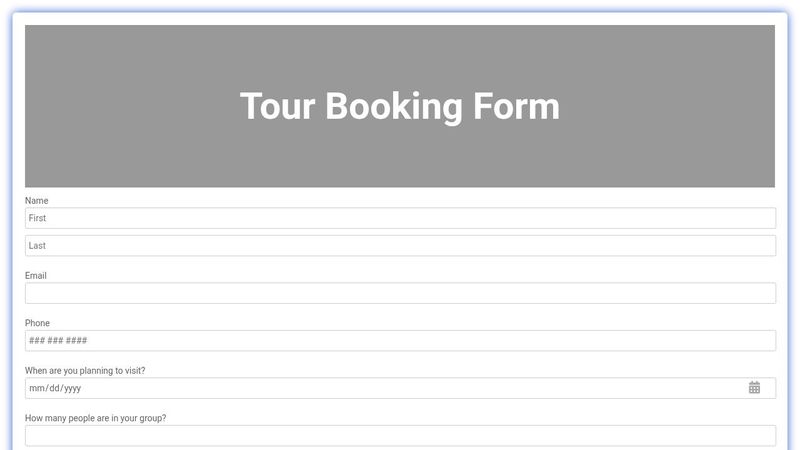This screenshot has height=450, width=800.
Task: Select the Phone number input field
Action: (x=400, y=341)
